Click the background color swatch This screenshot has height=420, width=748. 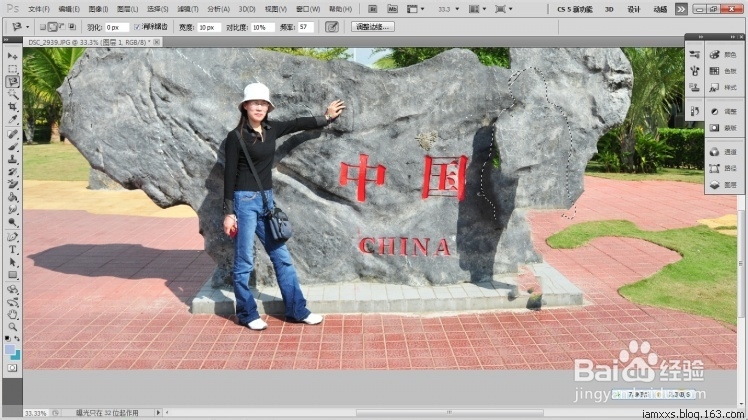pos(16,356)
